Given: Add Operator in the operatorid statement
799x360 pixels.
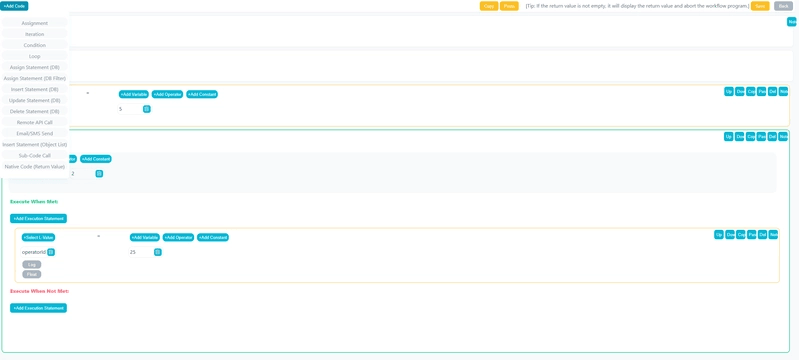Looking at the screenshot, I should pos(178,237).
